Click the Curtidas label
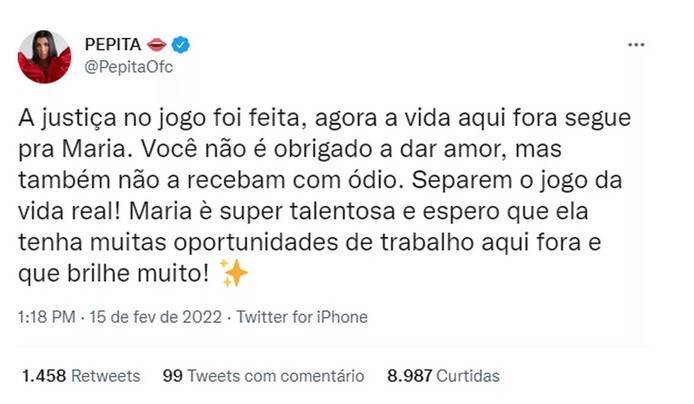The image size is (694, 404). click(x=468, y=376)
